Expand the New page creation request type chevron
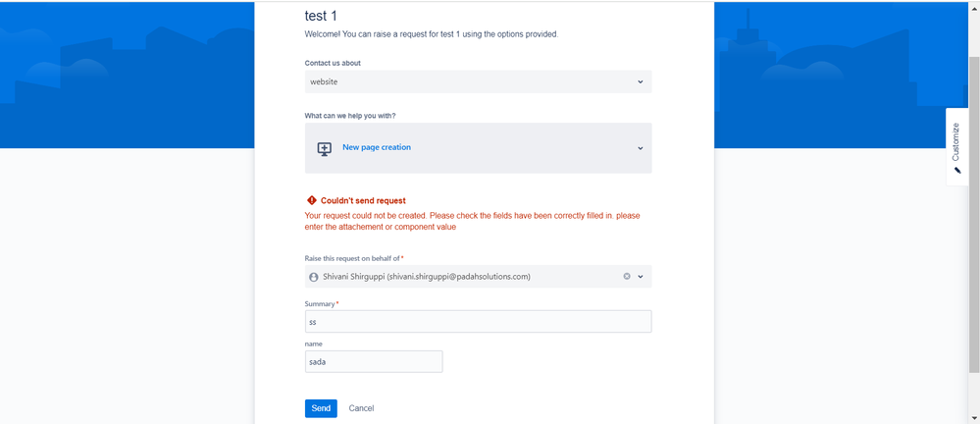980x424 pixels. click(640, 148)
